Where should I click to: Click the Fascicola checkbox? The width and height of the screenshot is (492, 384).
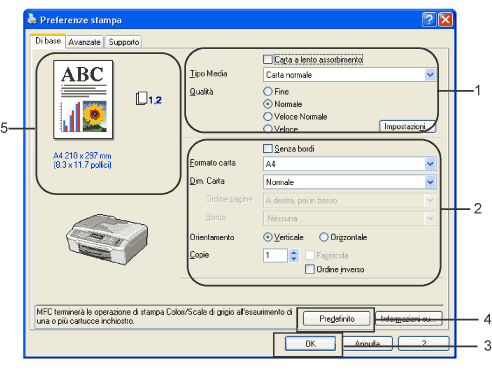tap(310, 255)
